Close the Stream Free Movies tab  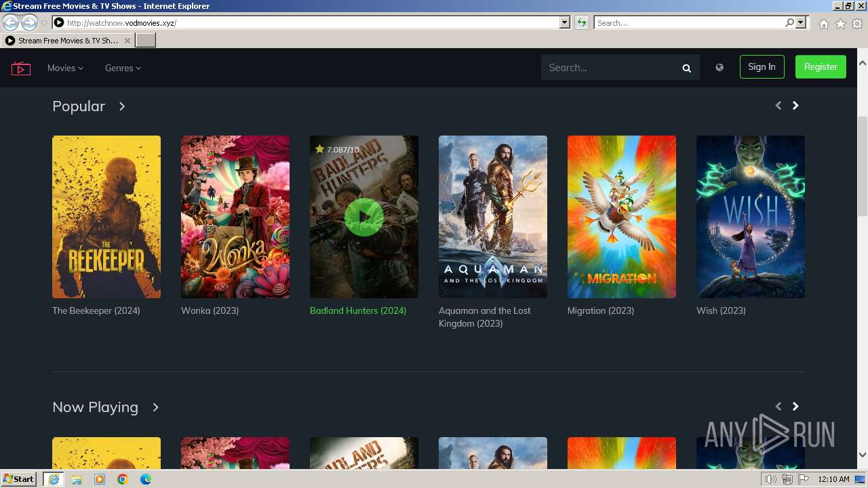(127, 41)
